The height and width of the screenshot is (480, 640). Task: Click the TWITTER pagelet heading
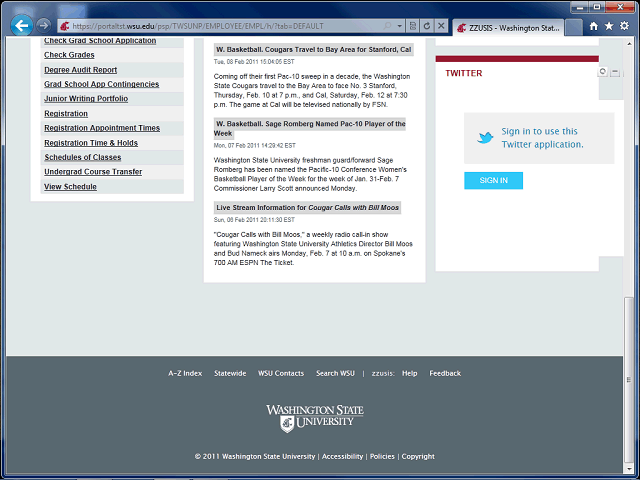[464, 73]
